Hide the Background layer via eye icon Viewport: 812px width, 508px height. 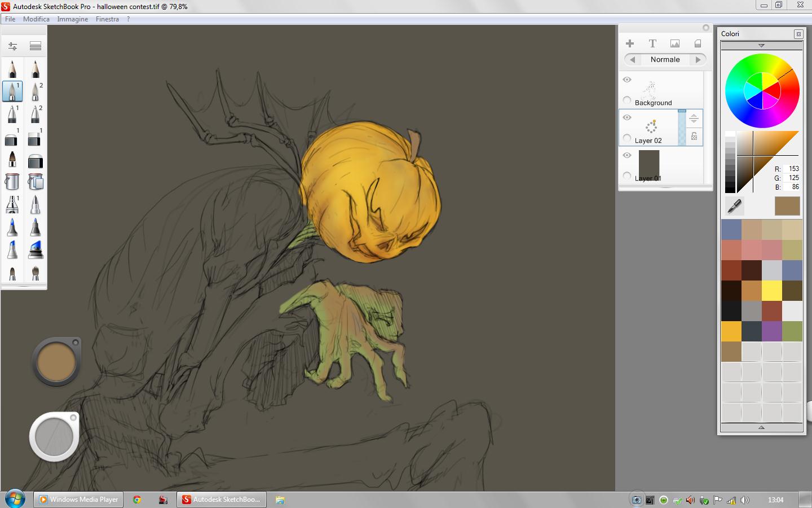[627, 80]
